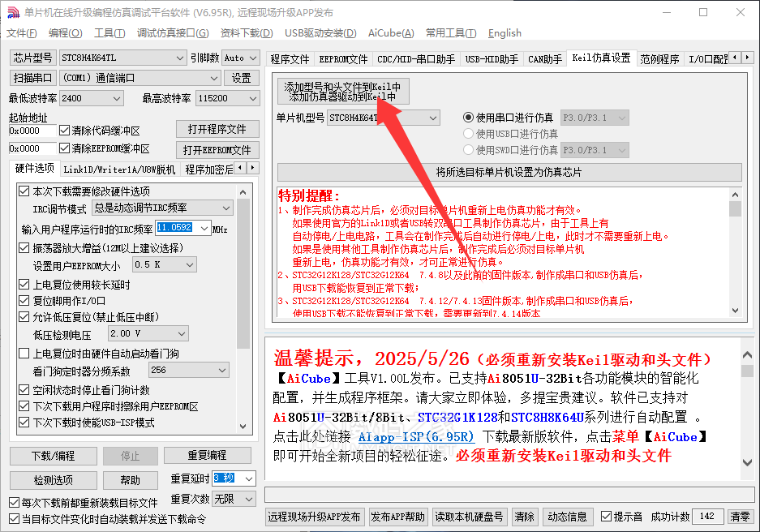
Task: Click right scroll arrow beside 程序加密后 tab
Action: point(253,168)
